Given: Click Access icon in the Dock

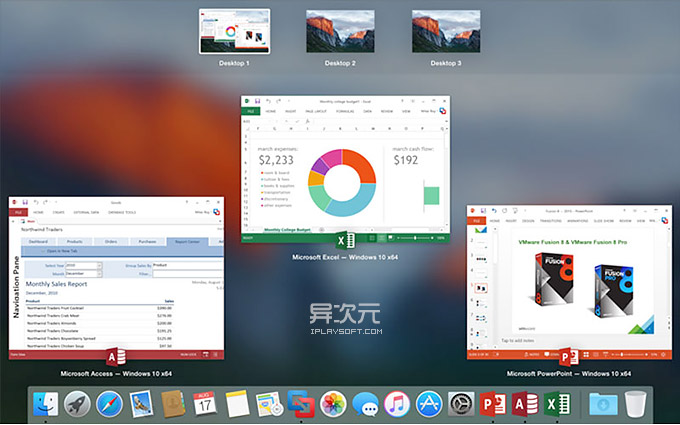Looking at the screenshot, I should (x=525, y=404).
